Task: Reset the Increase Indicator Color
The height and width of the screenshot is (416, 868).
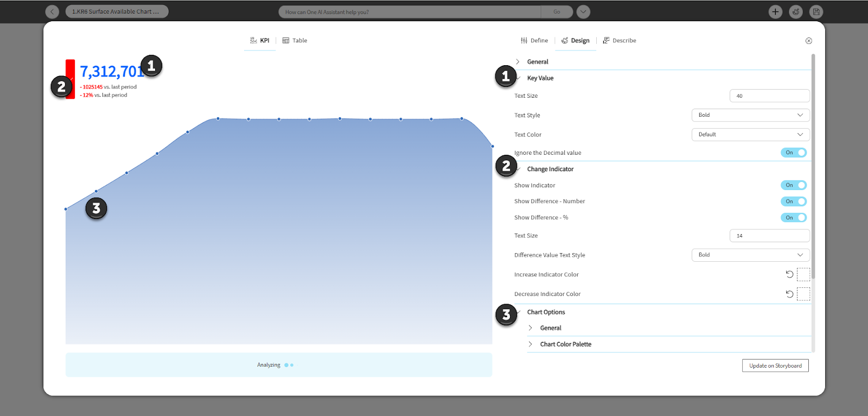Action: [789, 274]
